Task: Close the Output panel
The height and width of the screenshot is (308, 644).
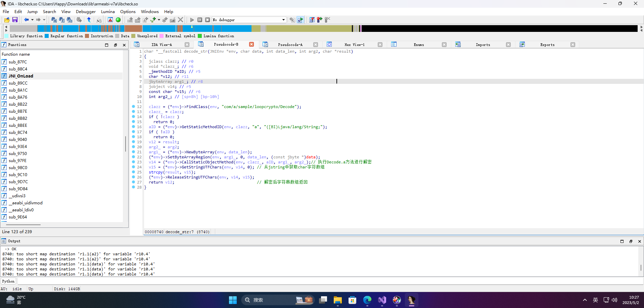Action: (639, 241)
